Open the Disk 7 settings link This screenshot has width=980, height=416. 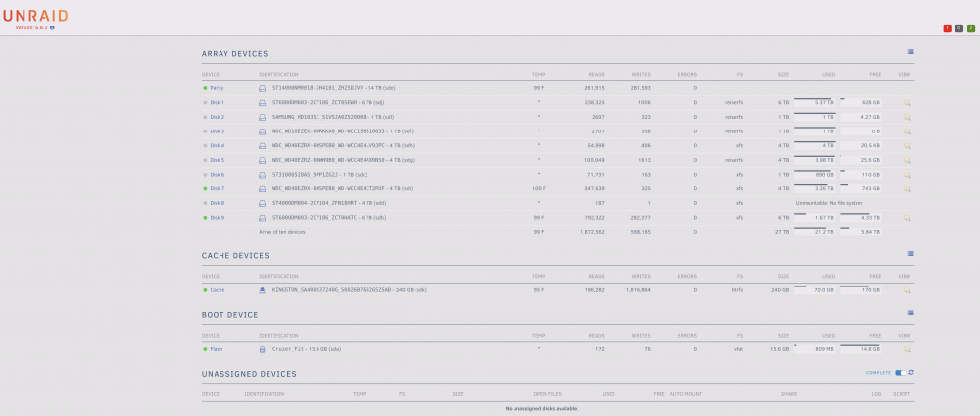pos(217,189)
